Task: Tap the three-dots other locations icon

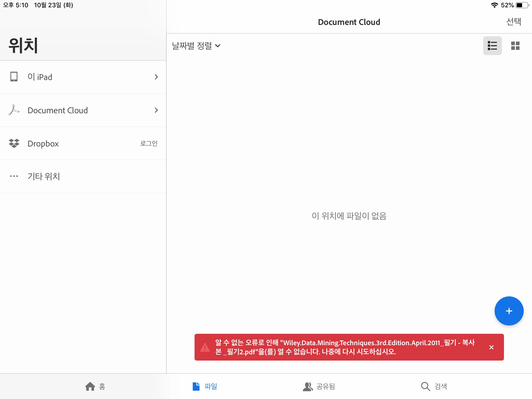Action: (x=14, y=176)
